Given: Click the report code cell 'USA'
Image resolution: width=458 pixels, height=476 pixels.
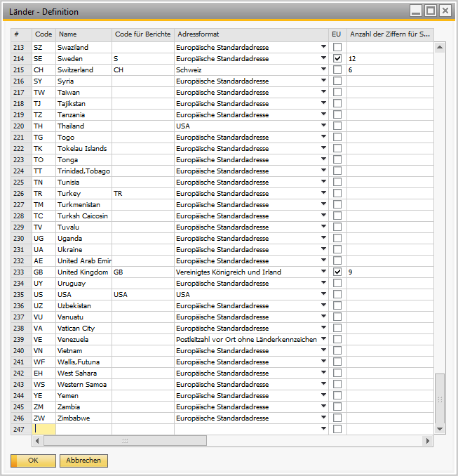Looking at the screenshot, I should point(143,294).
